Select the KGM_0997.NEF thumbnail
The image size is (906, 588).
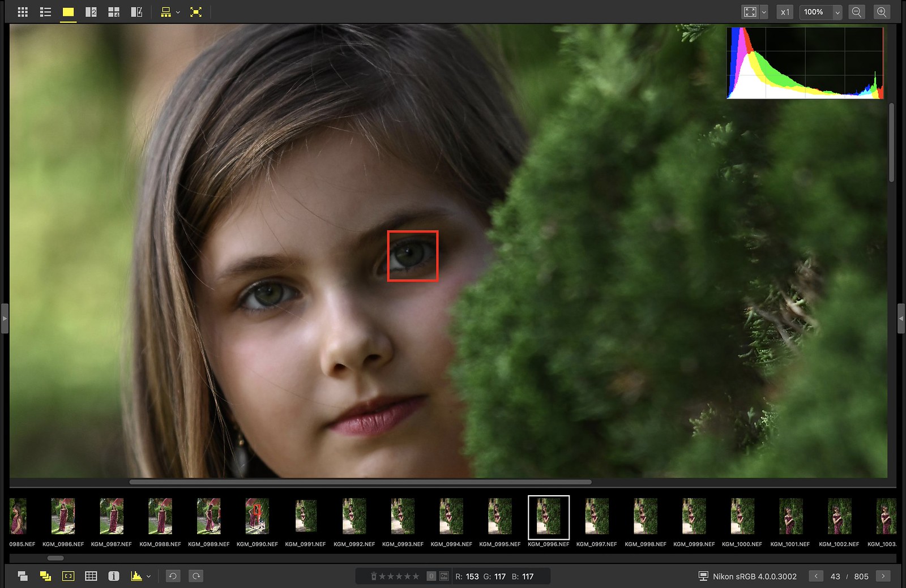tap(597, 516)
